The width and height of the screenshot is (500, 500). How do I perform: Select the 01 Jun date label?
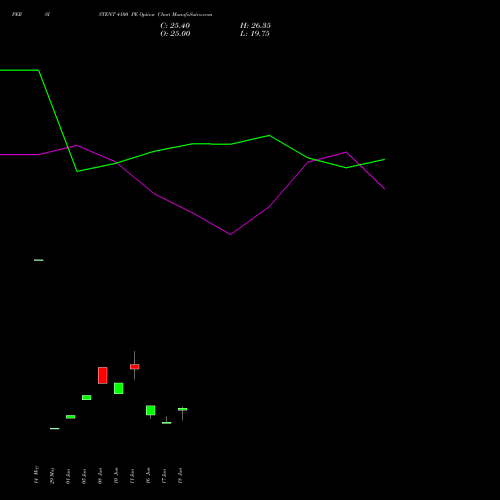point(68,476)
